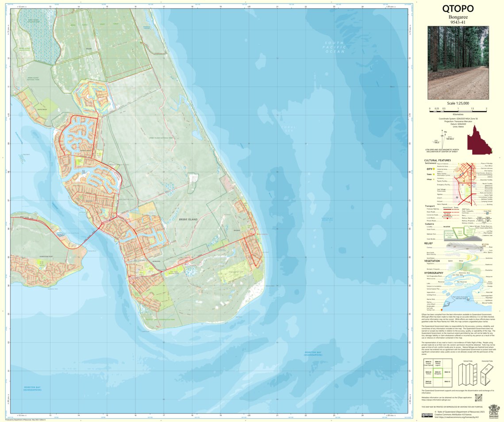
Task: Click the Horizontal Folds diagram illustration
Action: click(x=485, y=375)
